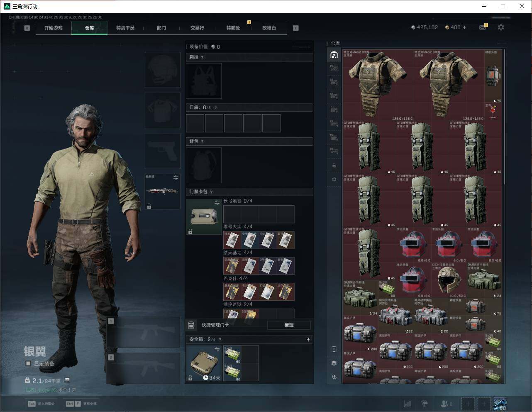This screenshot has width=532, height=412.
Task: Open the 安全箱 help question mark
Action: [220, 339]
